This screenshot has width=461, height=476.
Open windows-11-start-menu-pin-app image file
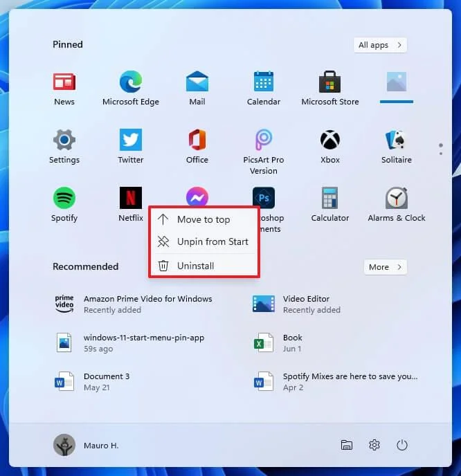coord(130,342)
